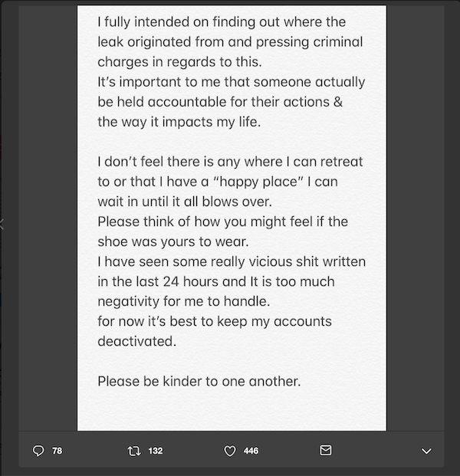Click empty action bar space right of envelope
The width and height of the screenshot is (460, 476).
tap(376, 451)
